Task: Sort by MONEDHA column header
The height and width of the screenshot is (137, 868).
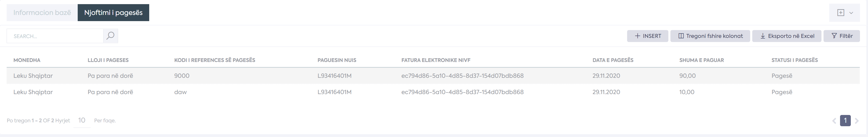Action: [x=27, y=60]
